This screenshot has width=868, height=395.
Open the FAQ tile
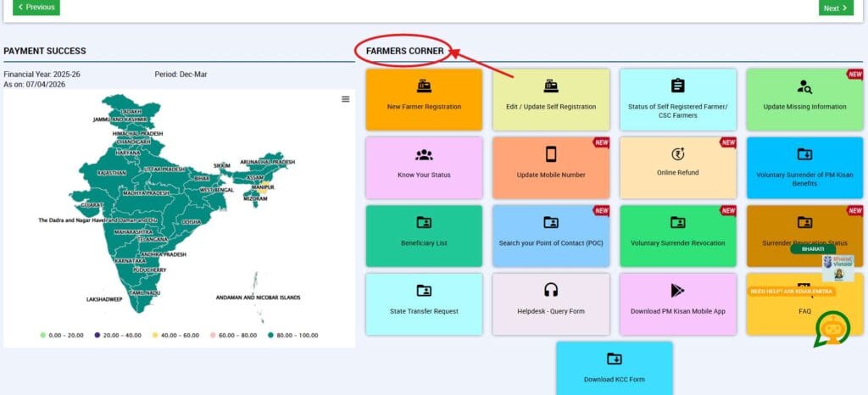804,303
